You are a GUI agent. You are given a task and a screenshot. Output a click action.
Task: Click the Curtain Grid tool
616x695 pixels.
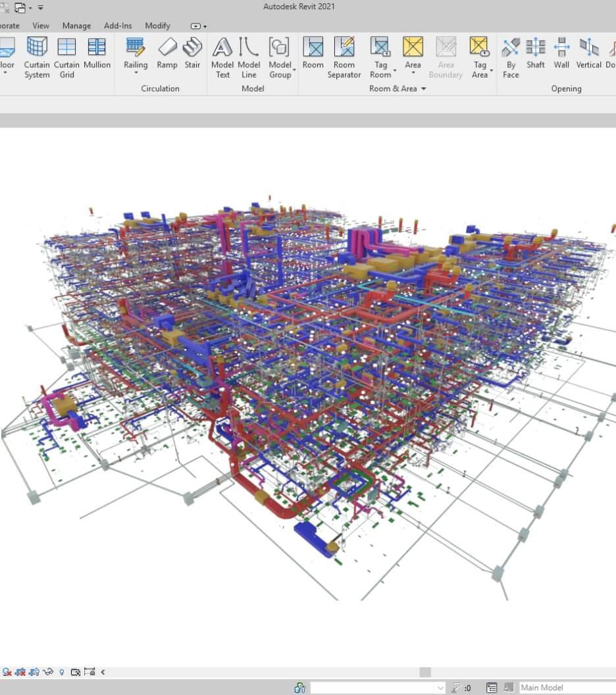coord(66,57)
